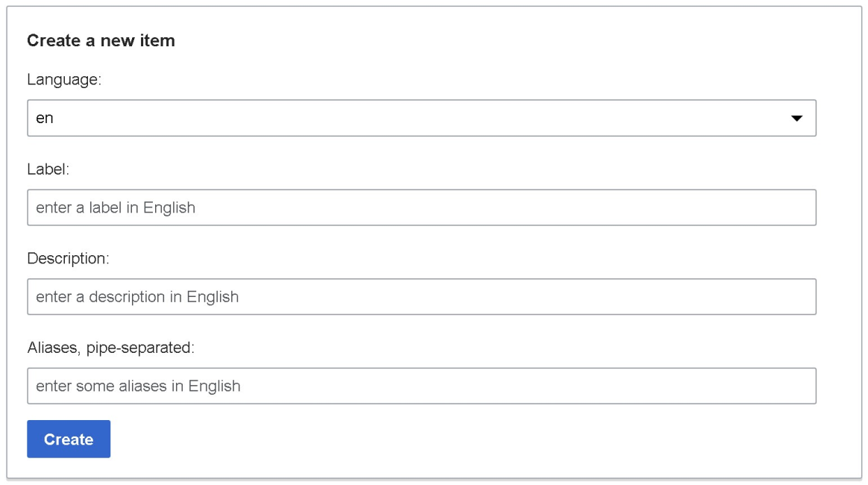Click the 'enter some aliases in English' placeholder

pos(138,386)
